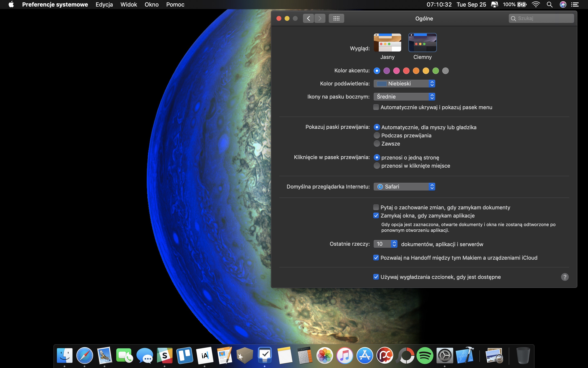Launch Spotify from the Dock

click(425, 356)
